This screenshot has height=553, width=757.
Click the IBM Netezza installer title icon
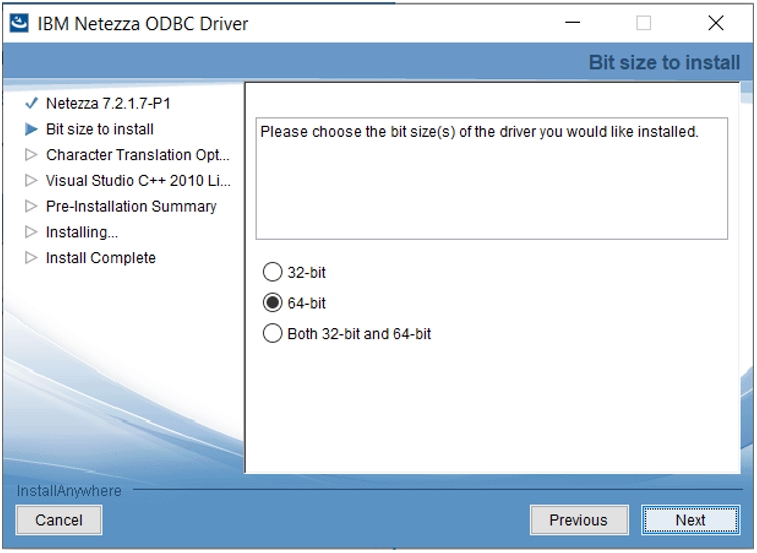coord(19,23)
